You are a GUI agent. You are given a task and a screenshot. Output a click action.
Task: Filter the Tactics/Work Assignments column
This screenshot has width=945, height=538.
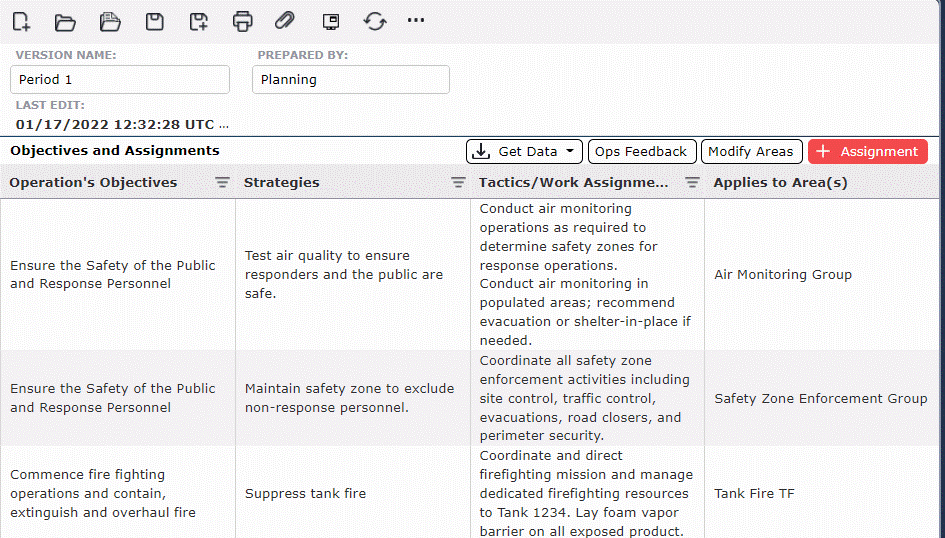pyautogui.click(x=692, y=183)
